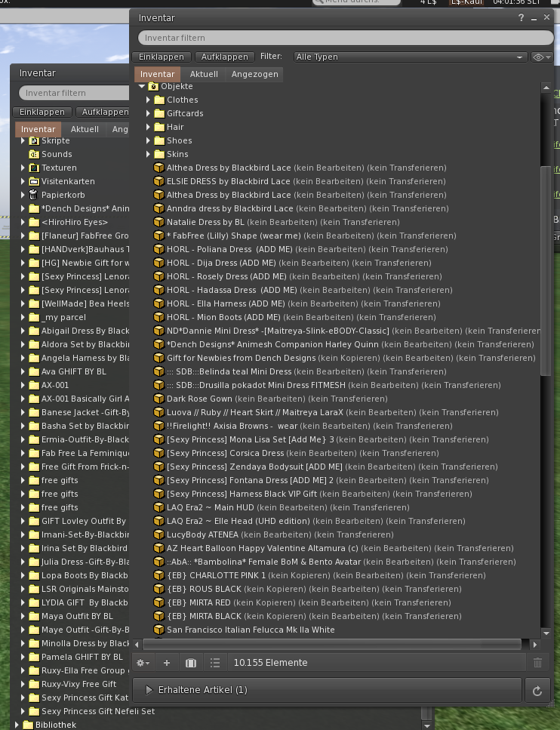Expand the Erhaltene Artikel (1) section

pyautogui.click(x=327, y=689)
